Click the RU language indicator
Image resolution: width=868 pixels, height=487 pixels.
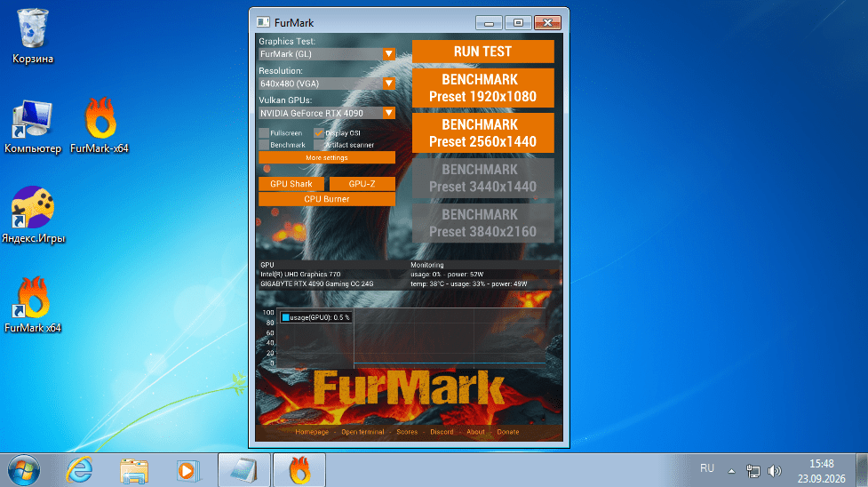(707, 468)
